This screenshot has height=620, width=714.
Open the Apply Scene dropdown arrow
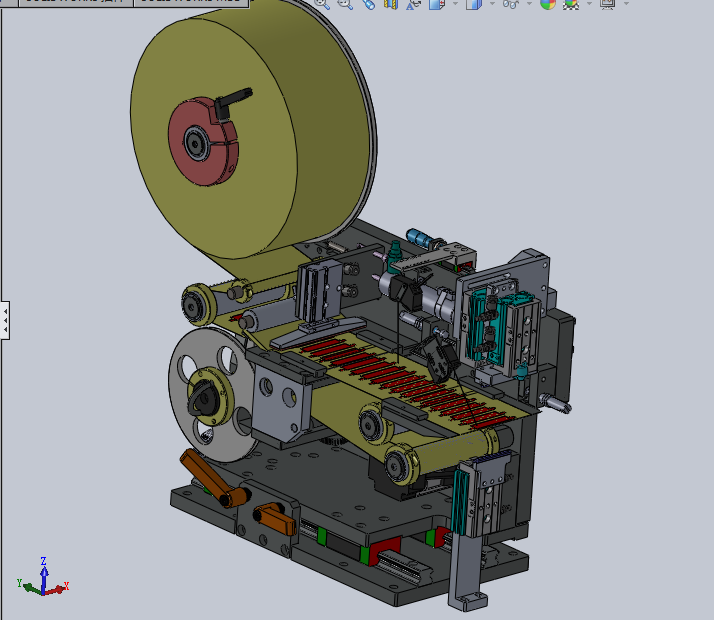point(590,4)
